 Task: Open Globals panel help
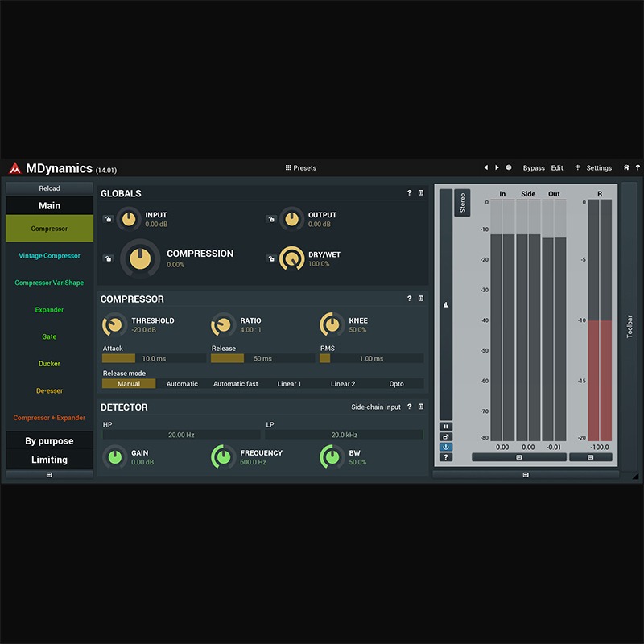coord(409,192)
